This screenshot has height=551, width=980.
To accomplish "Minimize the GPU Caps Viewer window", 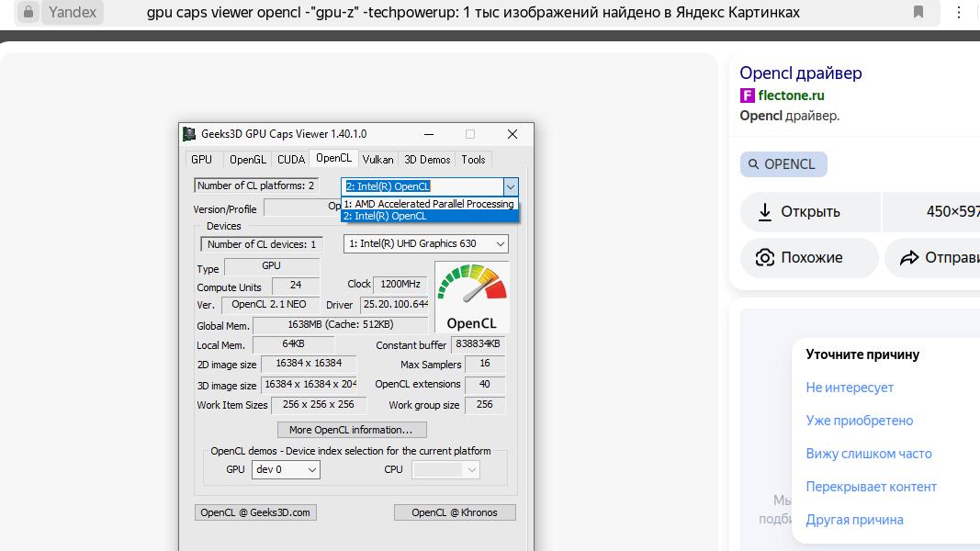I will (429, 134).
